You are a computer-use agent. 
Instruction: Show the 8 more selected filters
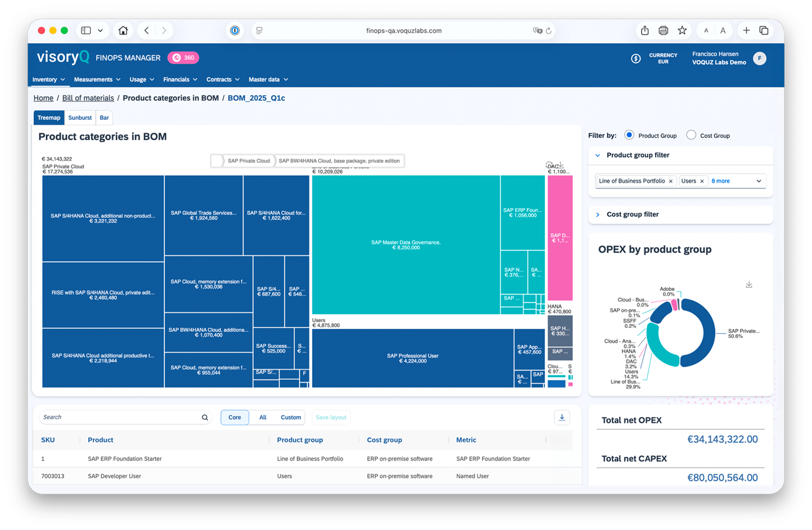click(720, 181)
